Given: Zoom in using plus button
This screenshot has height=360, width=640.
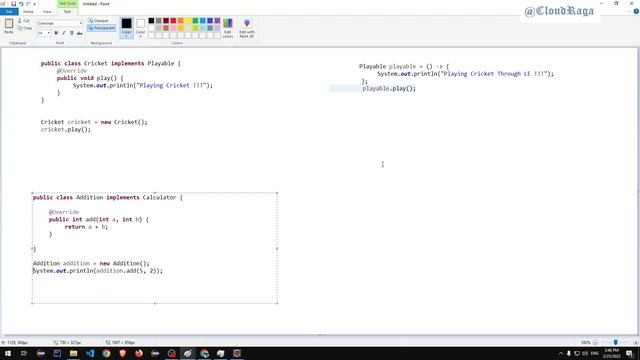Looking at the screenshot, I should [x=636, y=342].
